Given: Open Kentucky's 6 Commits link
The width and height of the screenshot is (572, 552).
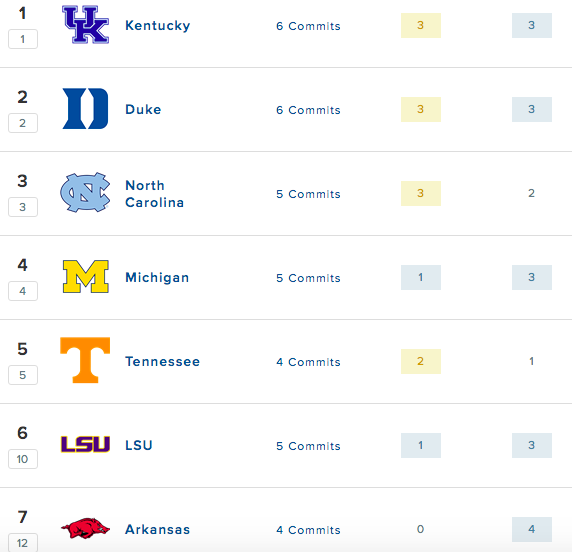Looking at the screenshot, I should coord(308,26).
